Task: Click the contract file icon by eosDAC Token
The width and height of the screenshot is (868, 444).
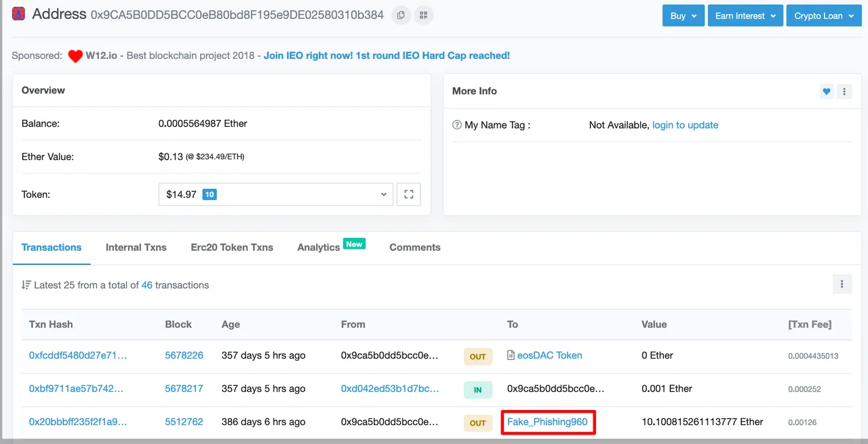Action: [x=511, y=355]
